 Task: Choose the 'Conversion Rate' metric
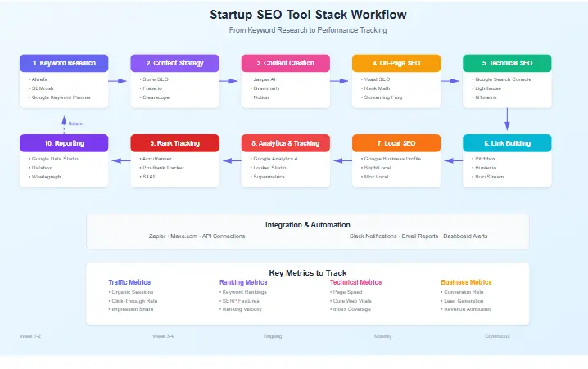(x=463, y=292)
